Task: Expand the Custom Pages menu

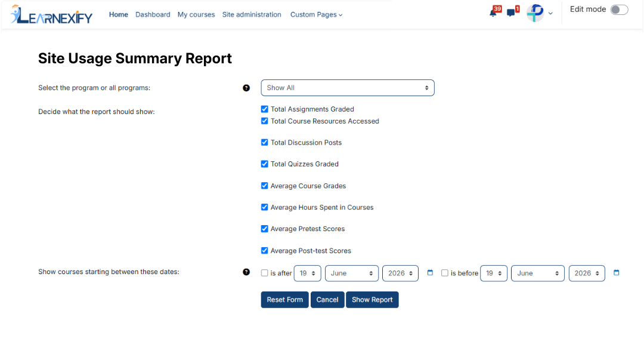Action: [x=316, y=15]
